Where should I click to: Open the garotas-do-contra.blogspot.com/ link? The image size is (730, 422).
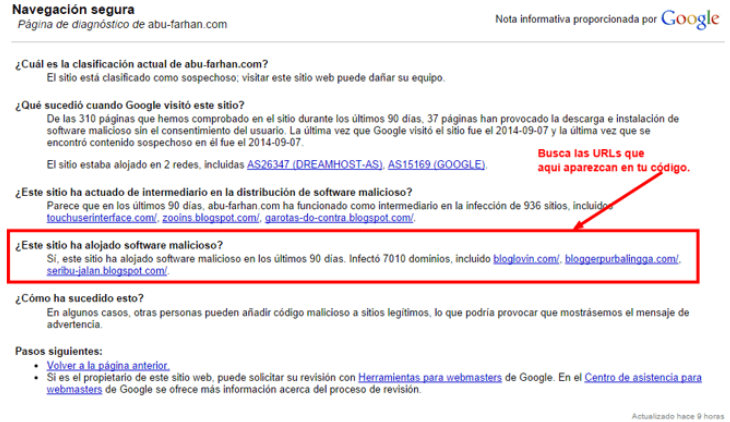339,218
